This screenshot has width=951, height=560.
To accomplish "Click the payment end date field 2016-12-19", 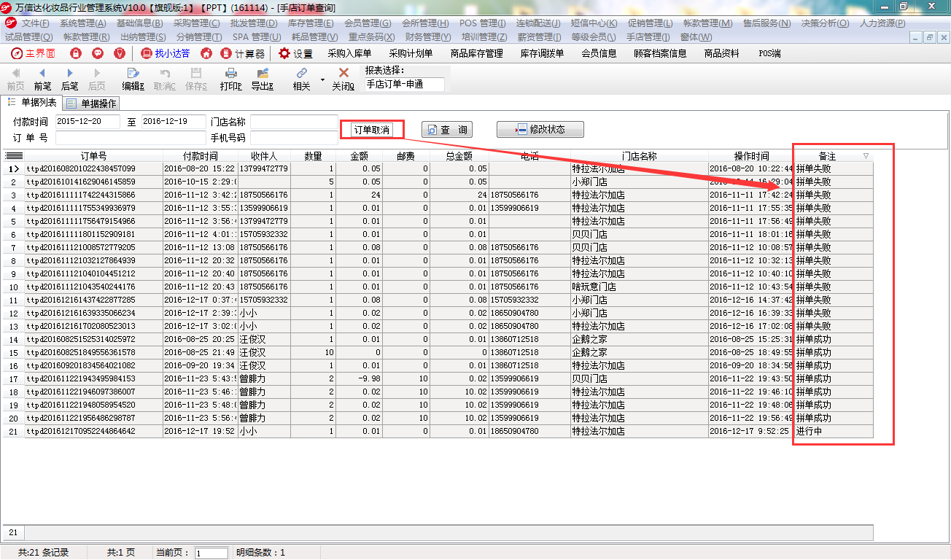I will (x=174, y=122).
